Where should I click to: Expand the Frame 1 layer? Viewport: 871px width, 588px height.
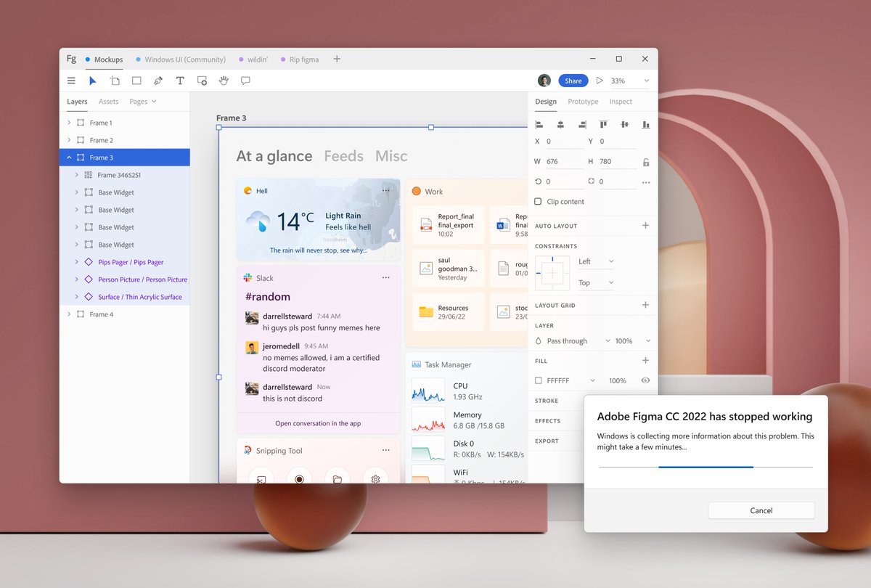(x=69, y=123)
